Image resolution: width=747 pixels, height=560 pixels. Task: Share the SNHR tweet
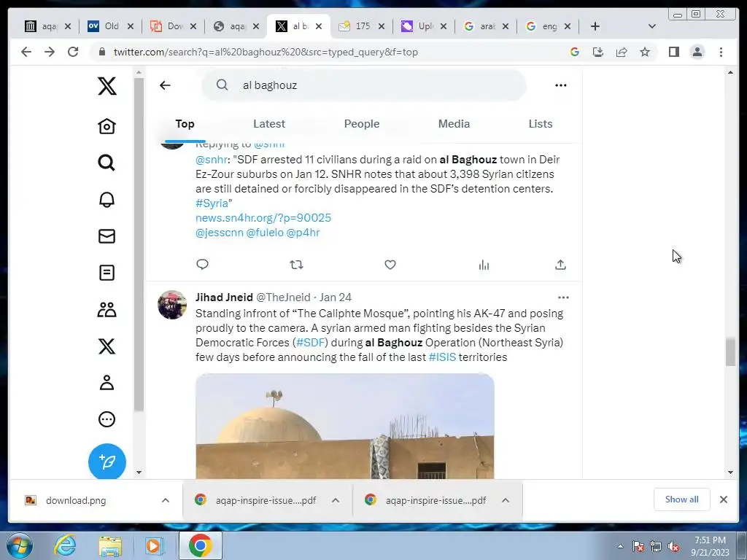tap(561, 265)
